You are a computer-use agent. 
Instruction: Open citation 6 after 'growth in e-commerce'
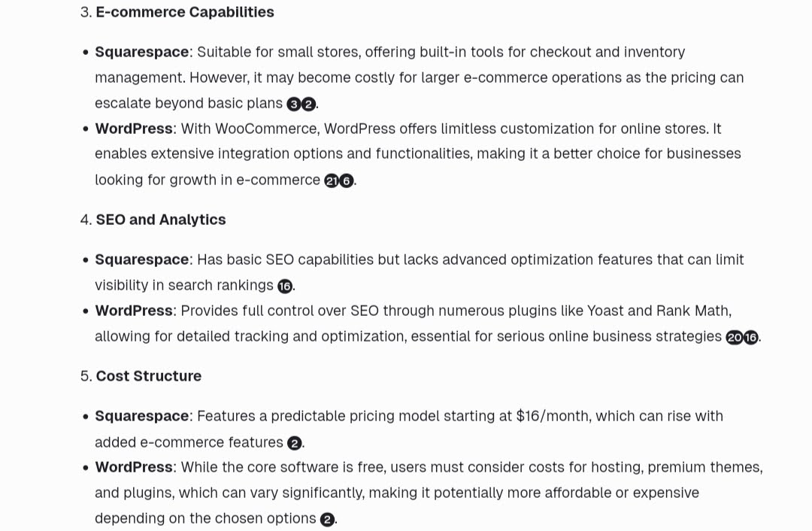tap(347, 181)
